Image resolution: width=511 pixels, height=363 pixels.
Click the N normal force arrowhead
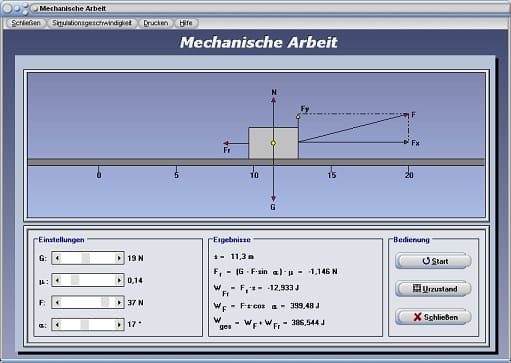[274, 100]
